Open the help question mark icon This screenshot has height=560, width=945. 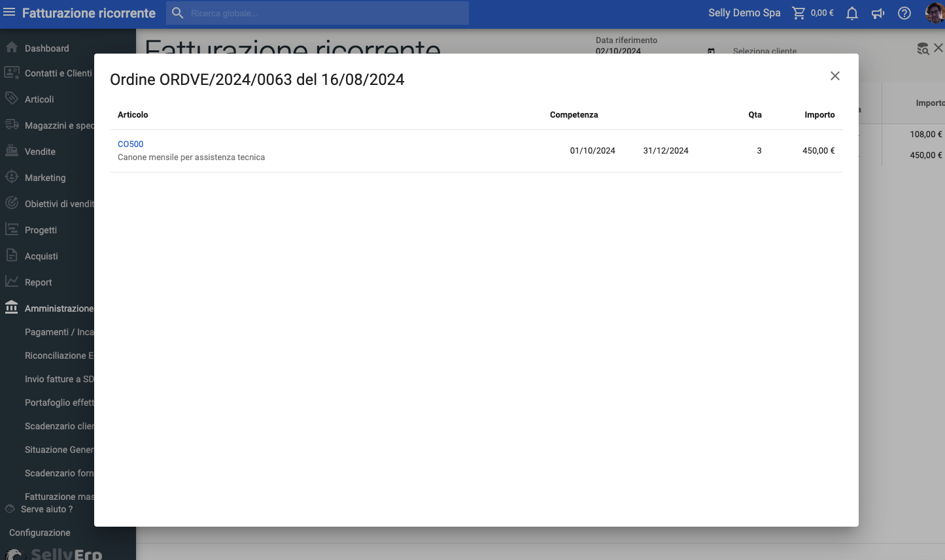pos(904,13)
